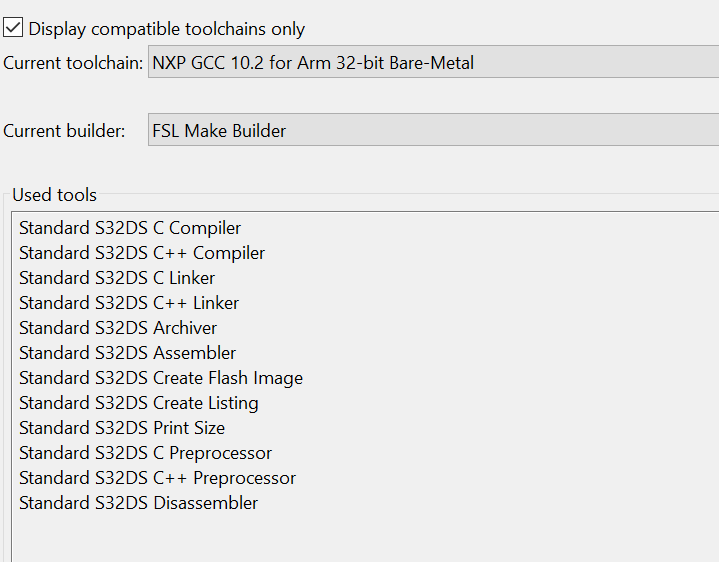Toggle the Display compatible toolchains only checkbox
The height and width of the screenshot is (562, 719).
[13, 29]
